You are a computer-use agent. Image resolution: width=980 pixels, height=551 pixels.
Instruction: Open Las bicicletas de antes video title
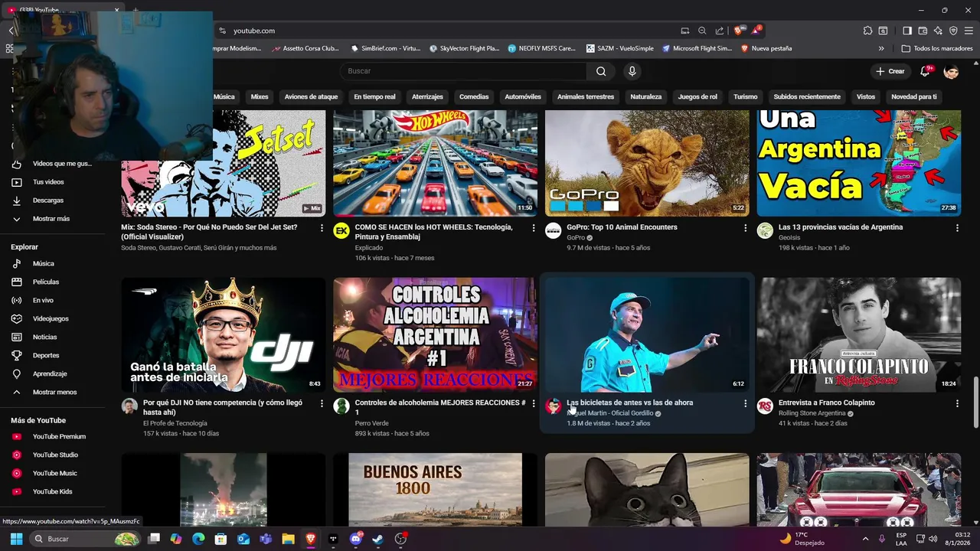click(630, 403)
